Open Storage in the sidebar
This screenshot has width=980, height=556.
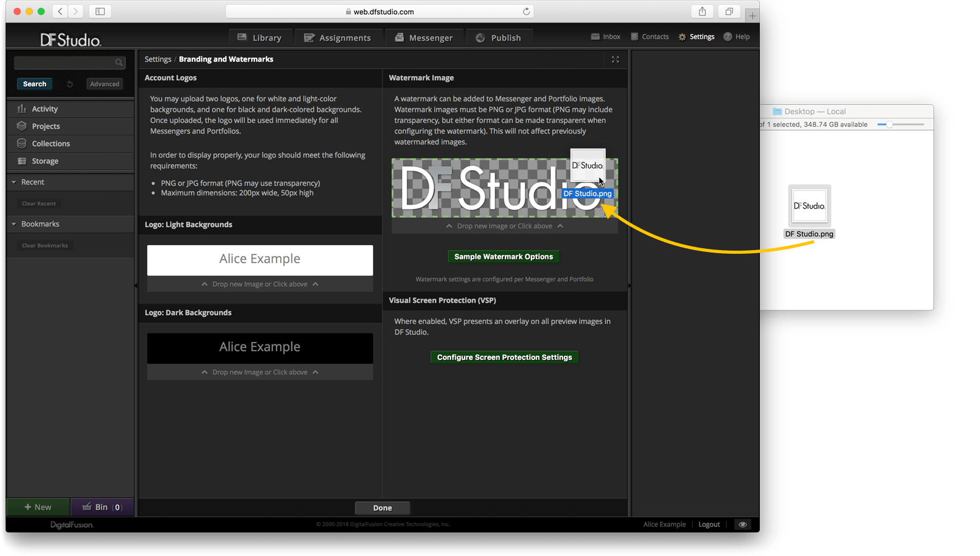(70, 161)
